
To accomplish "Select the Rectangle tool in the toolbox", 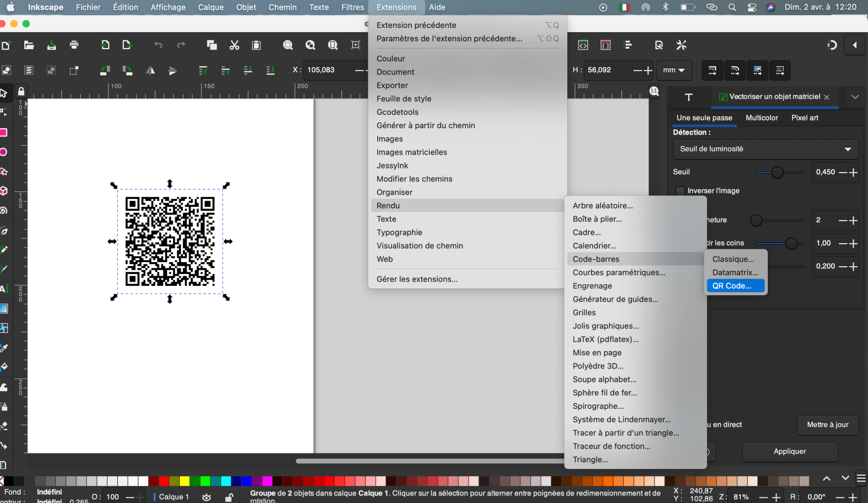I will click(4, 132).
